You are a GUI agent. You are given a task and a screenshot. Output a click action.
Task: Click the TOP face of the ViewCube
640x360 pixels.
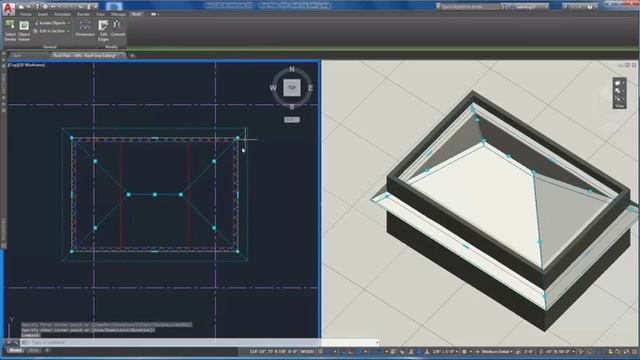tap(292, 88)
